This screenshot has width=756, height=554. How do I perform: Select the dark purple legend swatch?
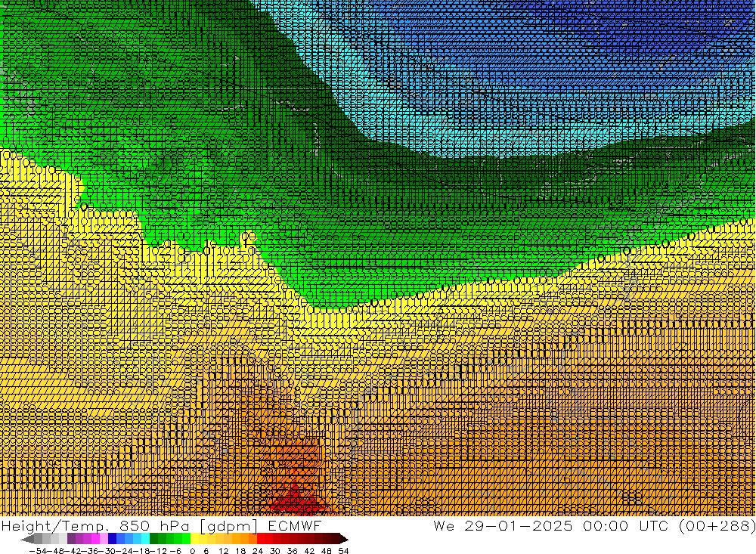click(x=71, y=539)
